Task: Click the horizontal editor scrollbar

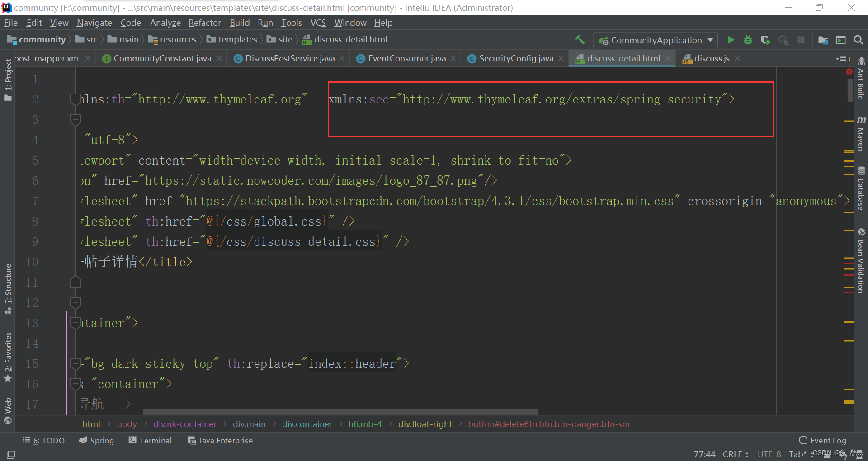Action: (340, 412)
